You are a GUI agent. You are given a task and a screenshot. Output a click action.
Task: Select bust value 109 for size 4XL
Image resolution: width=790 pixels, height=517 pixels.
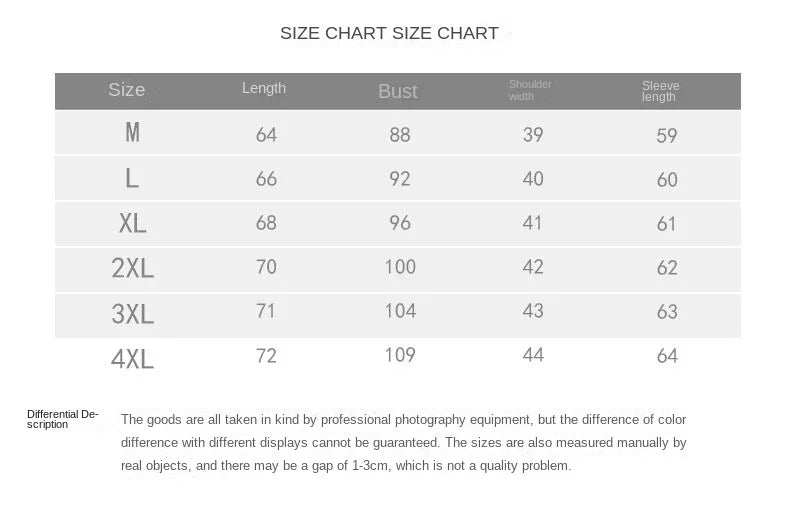tap(400, 355)
